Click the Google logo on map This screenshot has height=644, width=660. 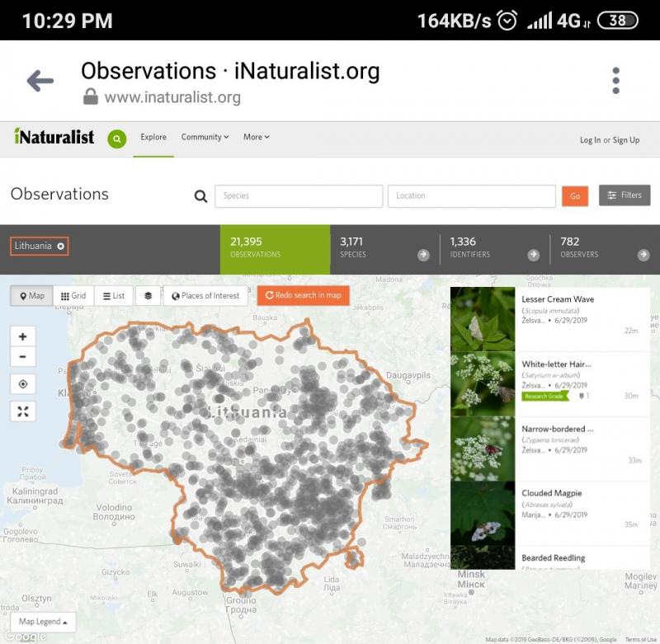24,637
